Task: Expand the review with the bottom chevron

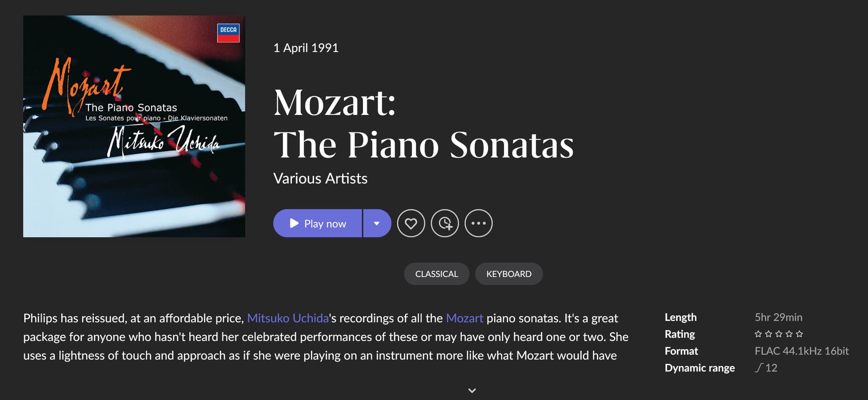Action: pyautogui.click(x=472, y=391)
